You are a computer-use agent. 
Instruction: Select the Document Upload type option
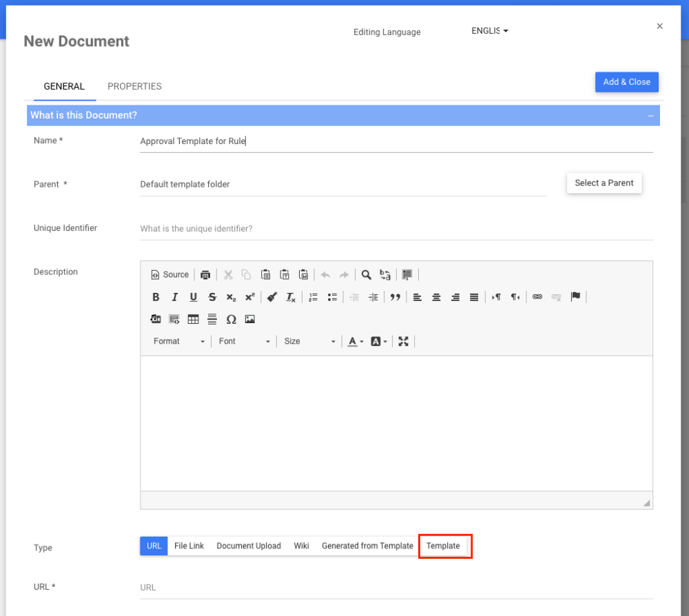tap(249, 546)
